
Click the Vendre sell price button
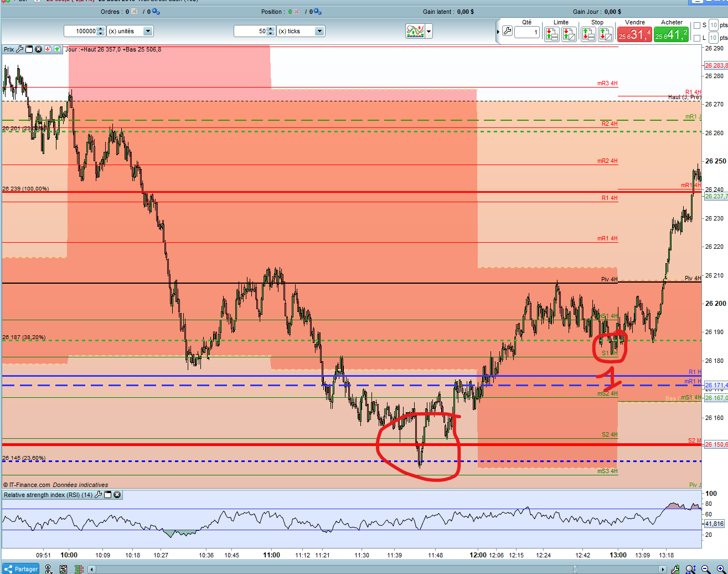[634, 34]
